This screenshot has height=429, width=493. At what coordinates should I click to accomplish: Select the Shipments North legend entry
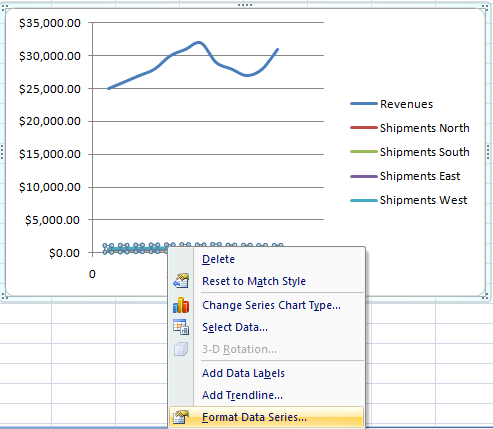tap(410, 128)
